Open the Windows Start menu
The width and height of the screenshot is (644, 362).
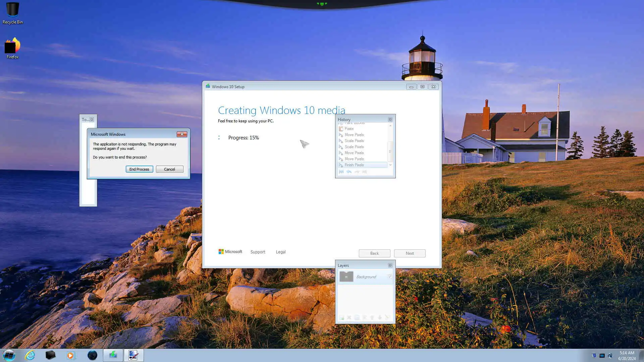pyautogui.click(x=9, y=355)
